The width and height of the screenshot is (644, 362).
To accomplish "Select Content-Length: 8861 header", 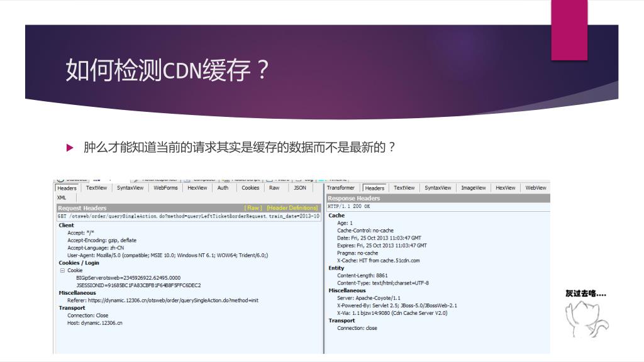I will (362, 275).
